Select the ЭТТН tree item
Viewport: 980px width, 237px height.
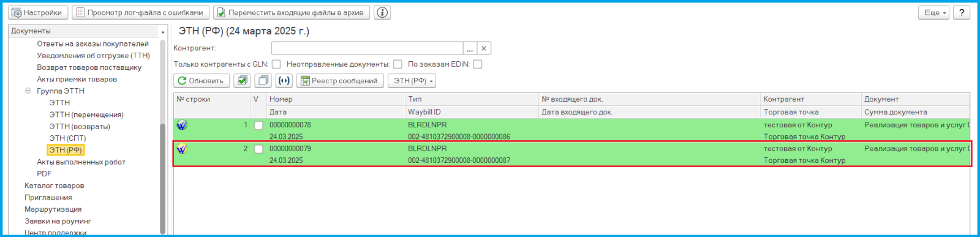point(59,103)
